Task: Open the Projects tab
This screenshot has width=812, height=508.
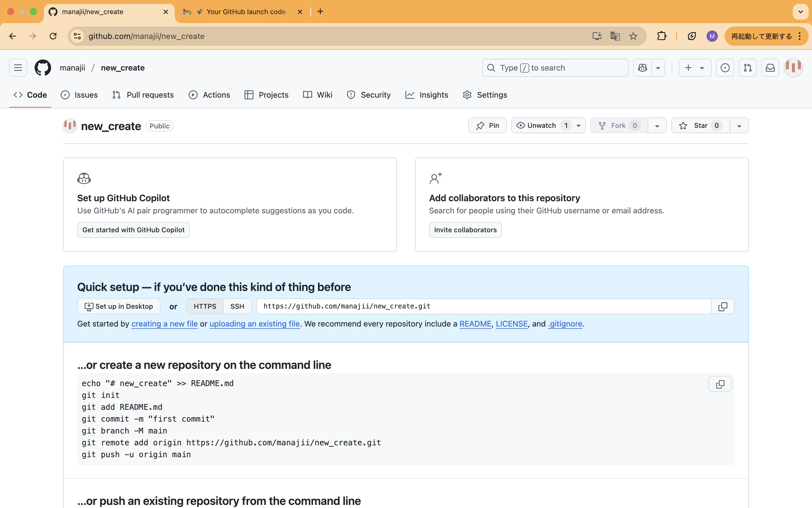Action: click(x=266, y=95)
